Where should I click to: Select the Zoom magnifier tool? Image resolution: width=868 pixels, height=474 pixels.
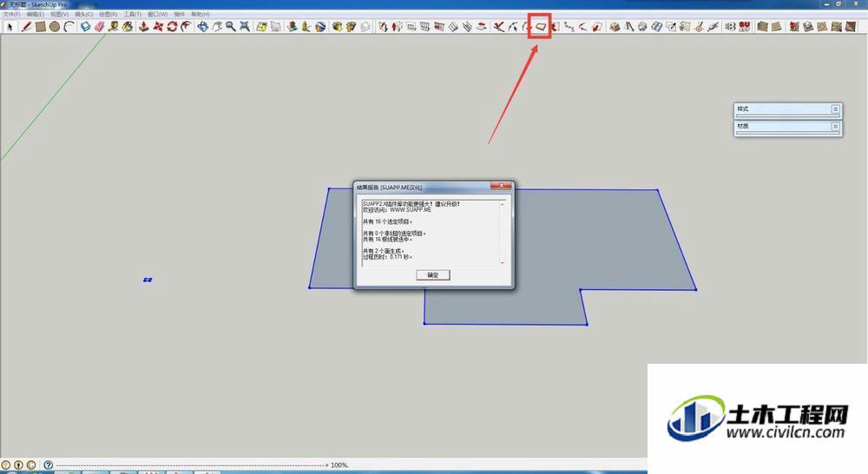(230, 27)
